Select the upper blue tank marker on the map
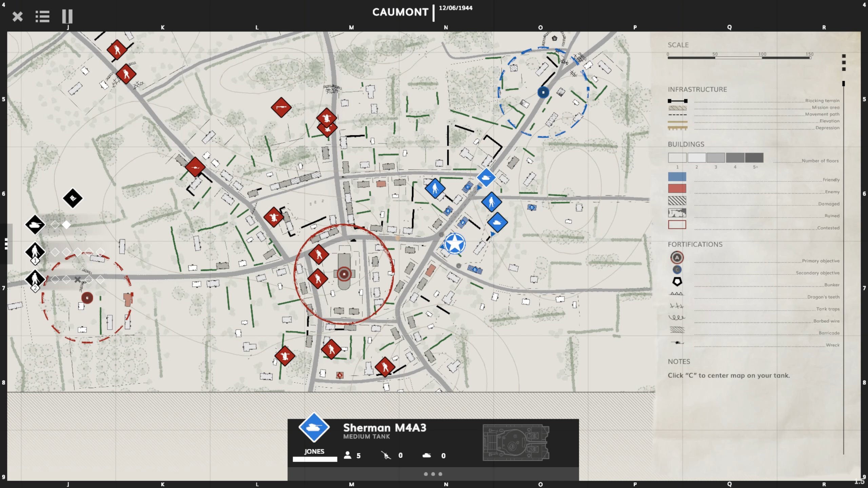This screenshot has width=868, height=488. pyautogui.click(x=486, y=177)
